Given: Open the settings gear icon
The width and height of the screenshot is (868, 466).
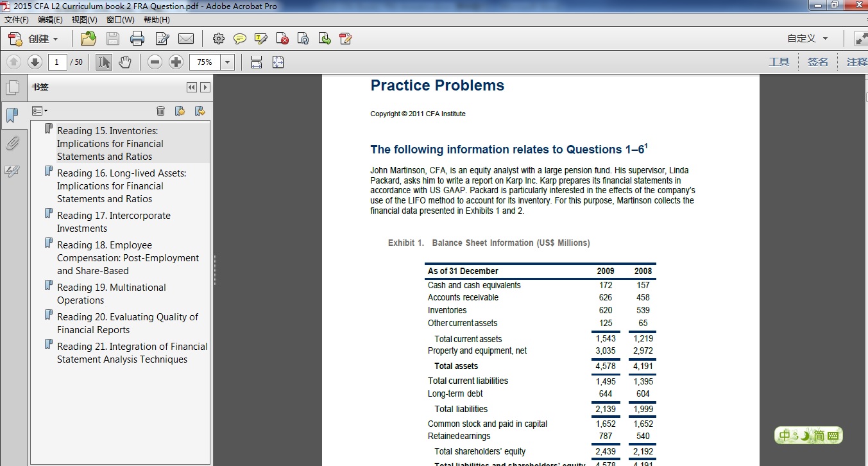Looking at the screenshot, I should 219,39.
